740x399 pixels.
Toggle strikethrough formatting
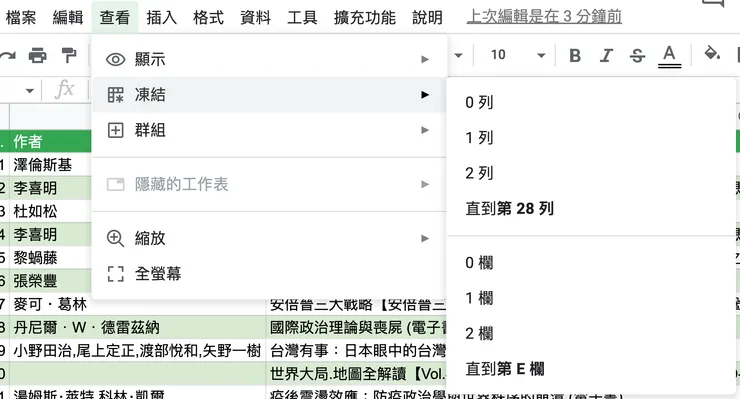(x=637, y=55)
